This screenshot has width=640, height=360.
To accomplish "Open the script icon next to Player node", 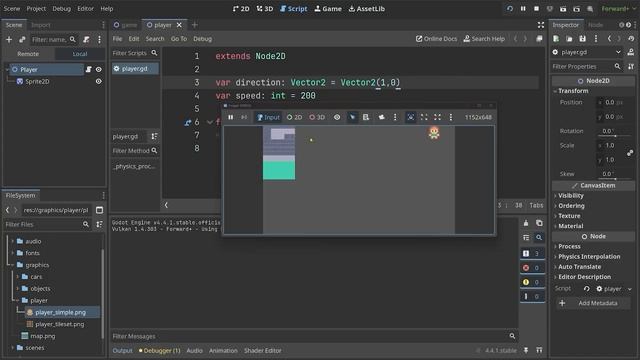I will coord(89,69).
